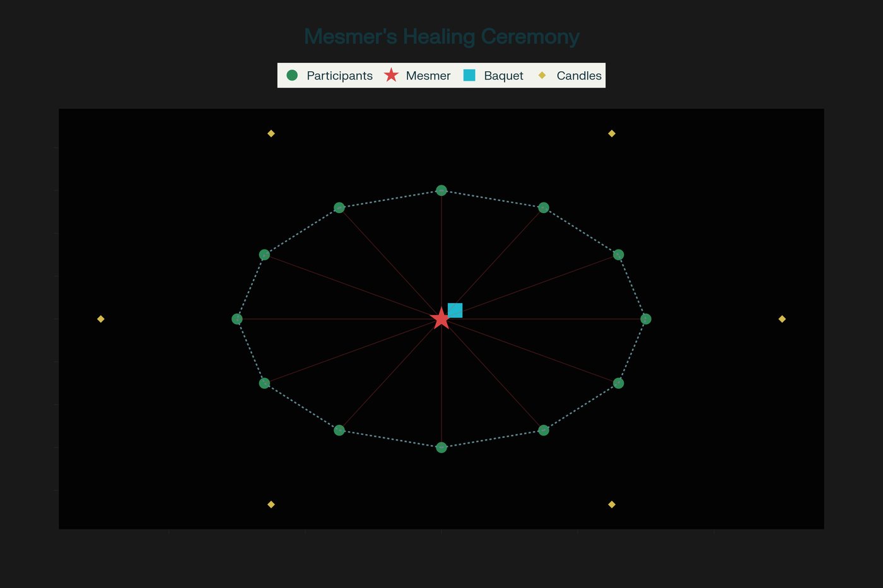Image resolution: width=883 pixels, height=588 pixels.
Task: Click the Candles legend entry
Action: click(x=570, y=76)
